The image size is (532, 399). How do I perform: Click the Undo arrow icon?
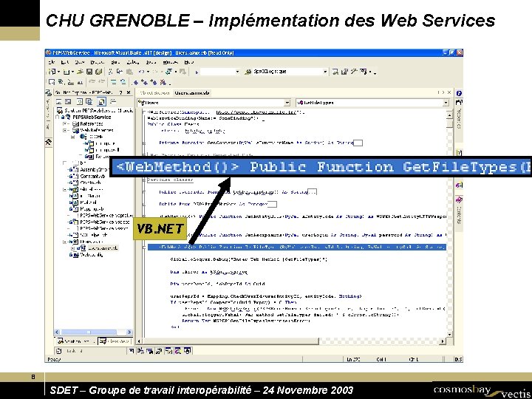pos(142,72)
